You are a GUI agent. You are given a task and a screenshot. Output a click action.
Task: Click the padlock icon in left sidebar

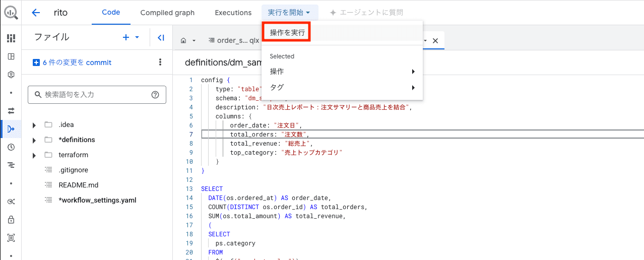11,220
